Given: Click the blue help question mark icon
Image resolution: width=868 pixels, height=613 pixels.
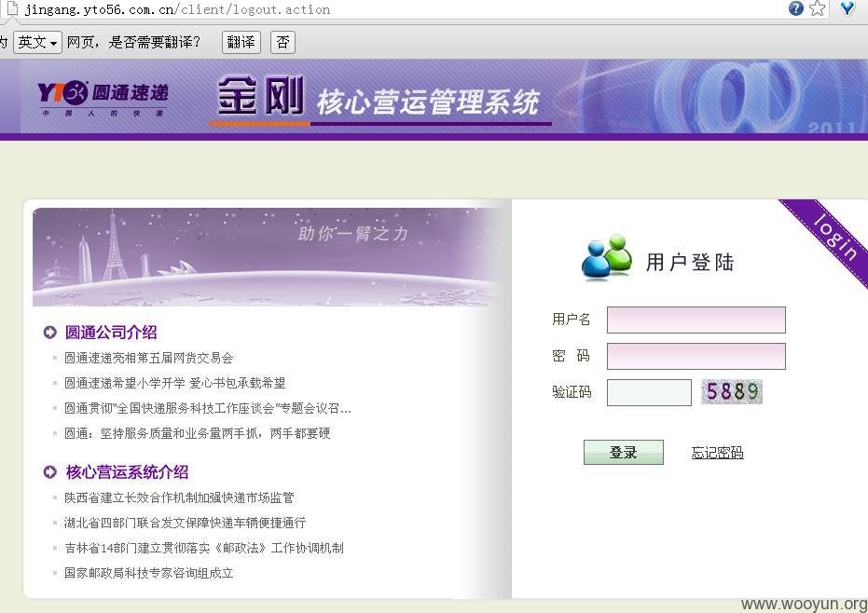Looking at the screenshot, I should point(795,8).
